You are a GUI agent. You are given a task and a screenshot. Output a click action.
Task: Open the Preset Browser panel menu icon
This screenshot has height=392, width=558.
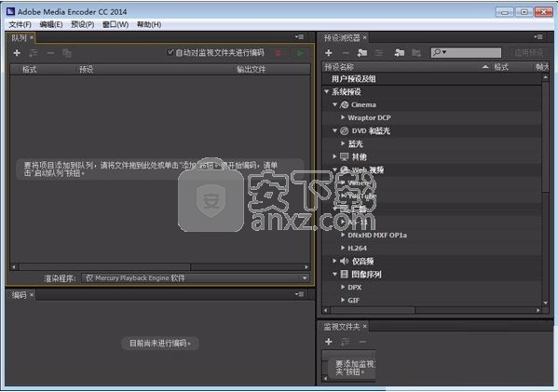(x=538, y=37)
